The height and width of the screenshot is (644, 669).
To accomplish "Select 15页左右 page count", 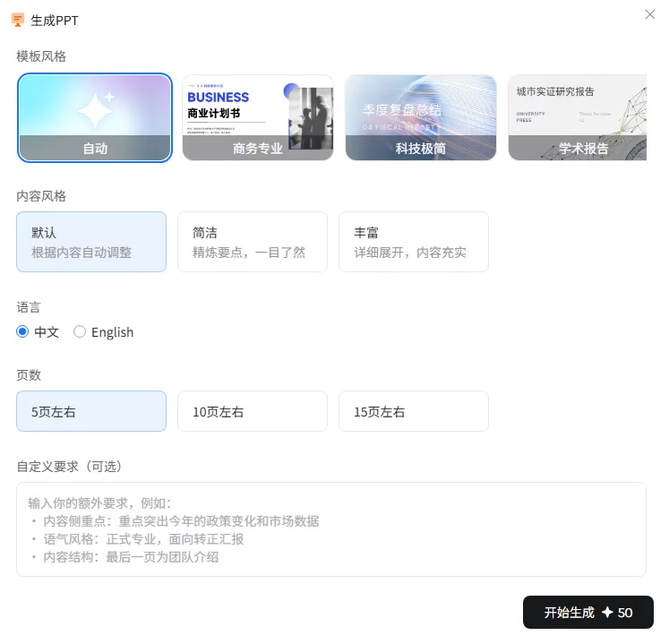I will pos(414,411).
